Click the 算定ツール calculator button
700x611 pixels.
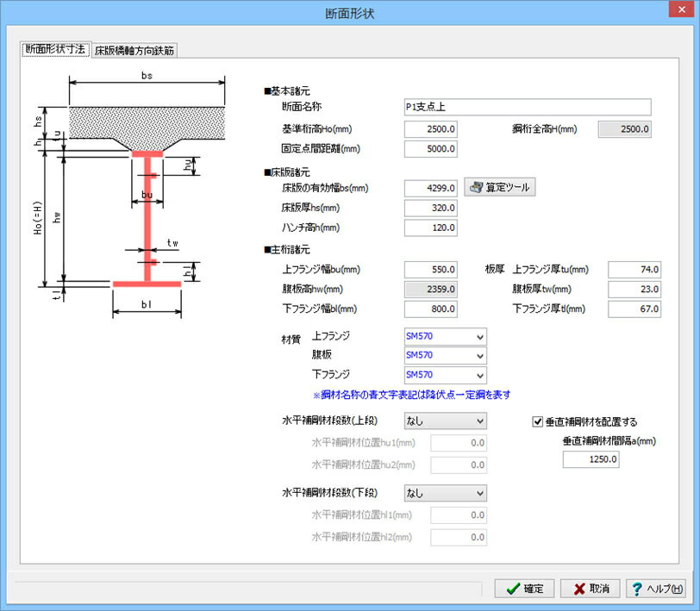[x=499, y=188]
